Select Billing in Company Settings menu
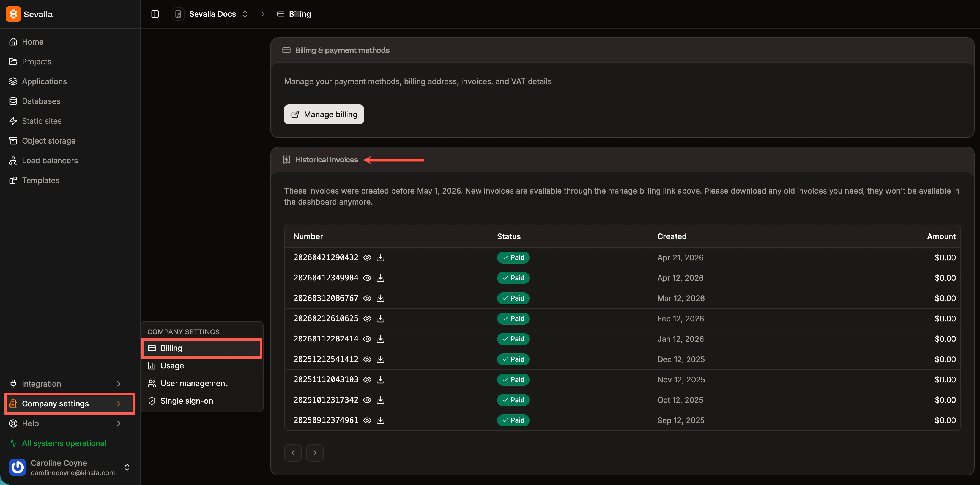Image resolution: width=980 pixels, height=485 pixels. [x=202, y=348]
